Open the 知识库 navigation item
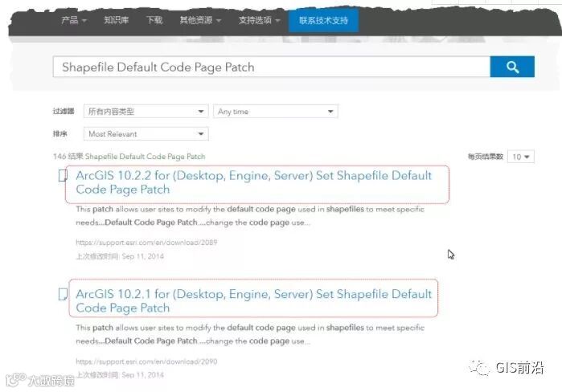The width and height of the screenshot is (562, 392). (116, 20)
